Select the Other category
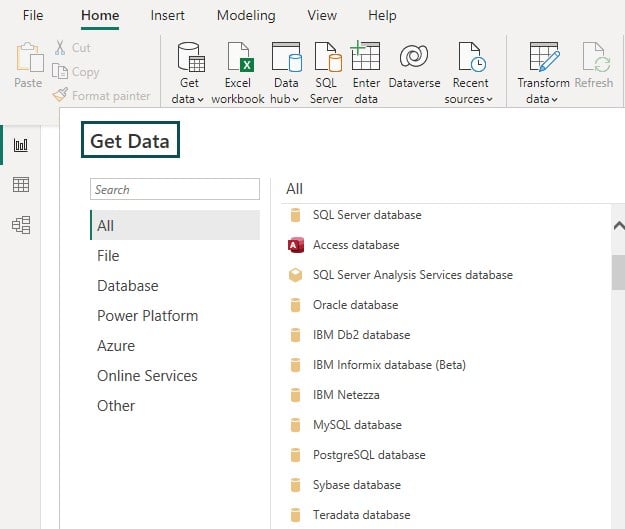This screenshot has height=529, width=625. pos(116,405)
